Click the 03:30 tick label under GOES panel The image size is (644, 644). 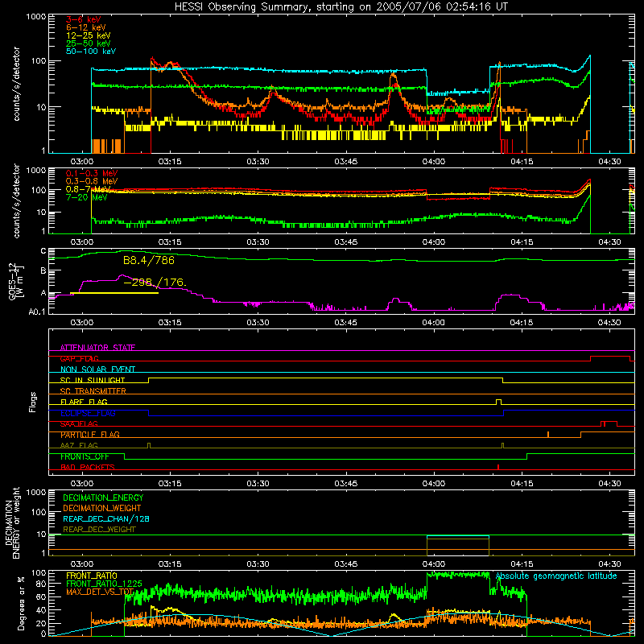258,323
